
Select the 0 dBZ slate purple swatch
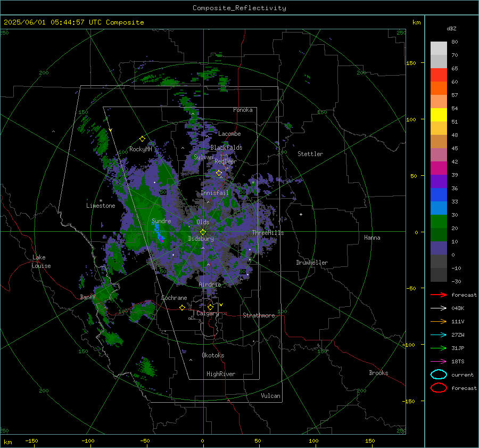439,248
